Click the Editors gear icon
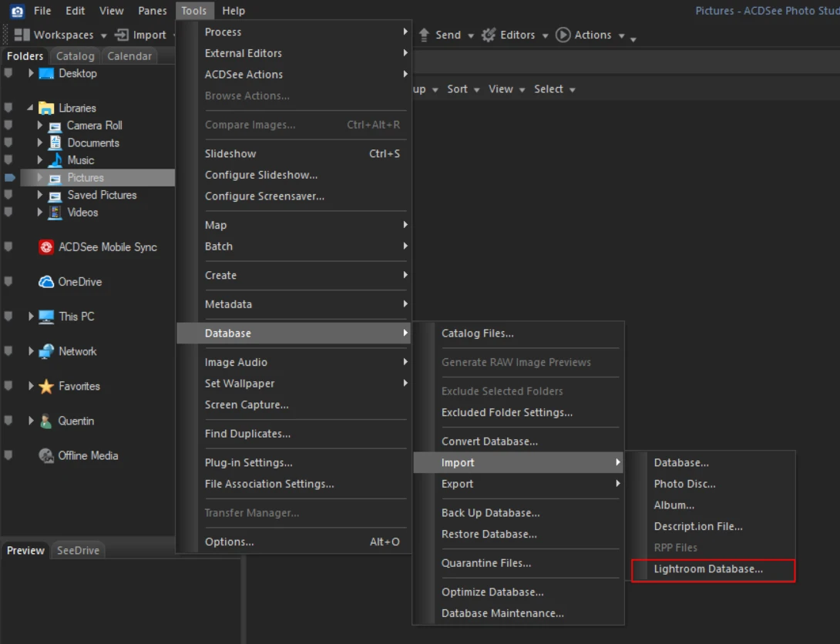This screenshot has width=840, height=644. point(488,35)
